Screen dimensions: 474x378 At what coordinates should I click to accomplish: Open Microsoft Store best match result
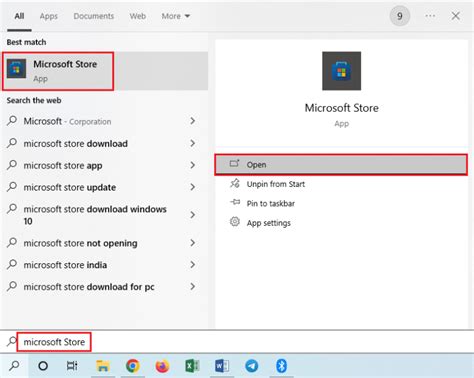105,71
